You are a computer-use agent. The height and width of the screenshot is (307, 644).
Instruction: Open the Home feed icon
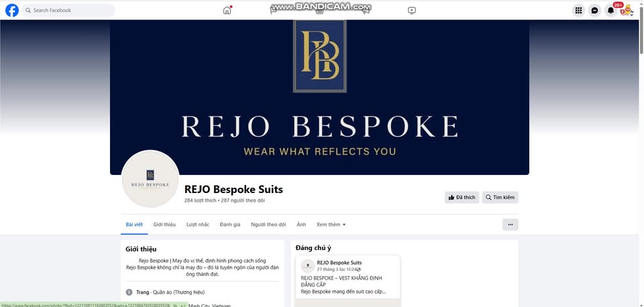click(x=227, y=10)
